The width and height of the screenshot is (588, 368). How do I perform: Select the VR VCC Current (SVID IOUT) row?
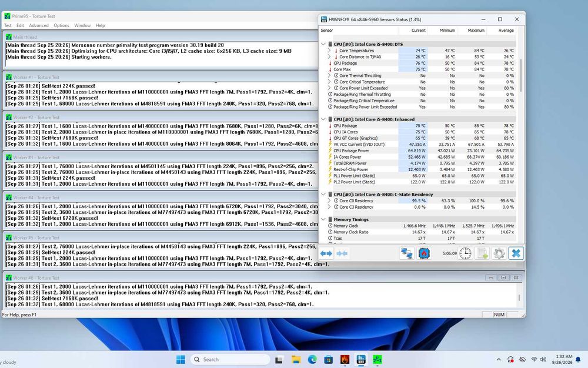(418, 144)
